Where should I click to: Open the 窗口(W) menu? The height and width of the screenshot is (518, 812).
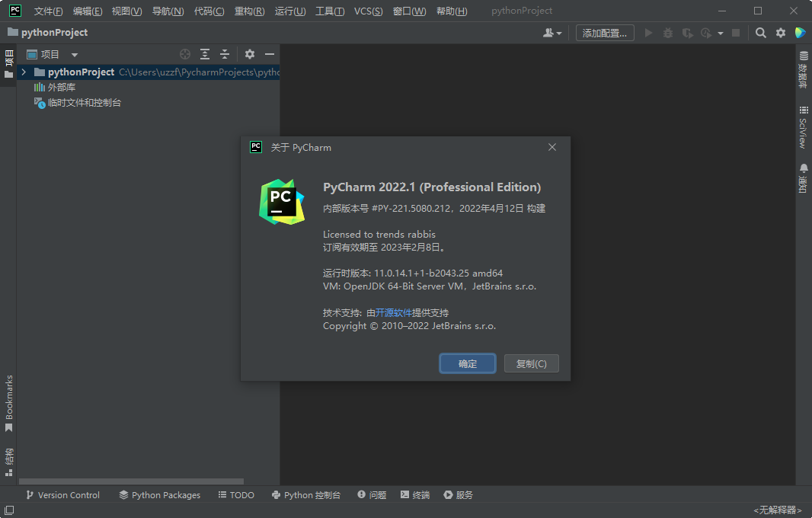tap(409, 11)
